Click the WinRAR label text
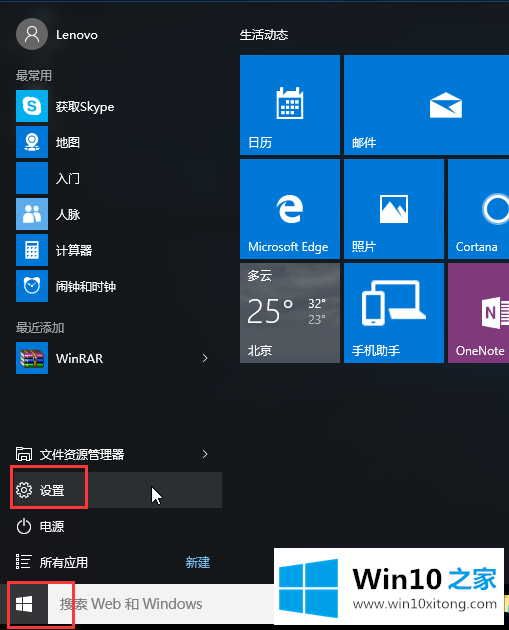 79,358
